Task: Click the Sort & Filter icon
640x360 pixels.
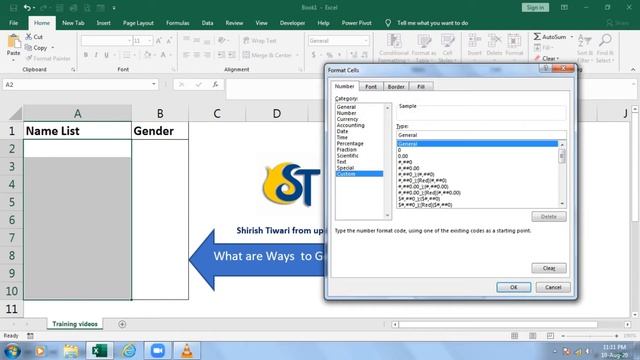Action: point(585,40)
